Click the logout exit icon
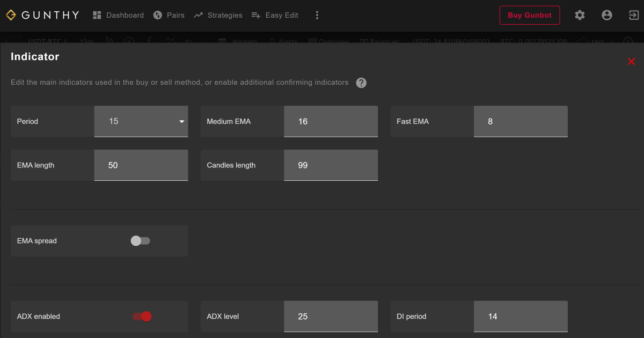644x338 pixels. [x=633, y=15]
